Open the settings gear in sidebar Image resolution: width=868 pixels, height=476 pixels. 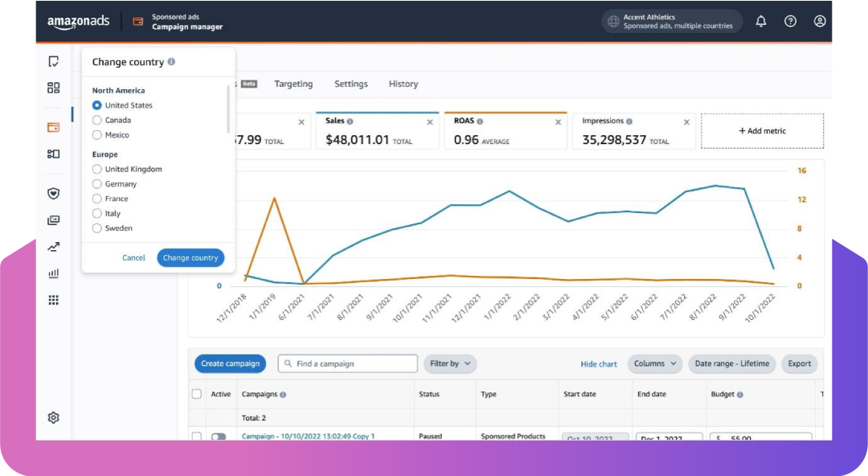tap(53, 417)
